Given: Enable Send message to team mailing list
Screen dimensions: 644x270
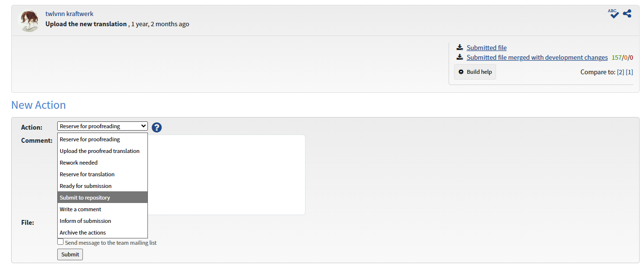Looking at the screenshot, I should pyautogui.click(x=61, y=242).
